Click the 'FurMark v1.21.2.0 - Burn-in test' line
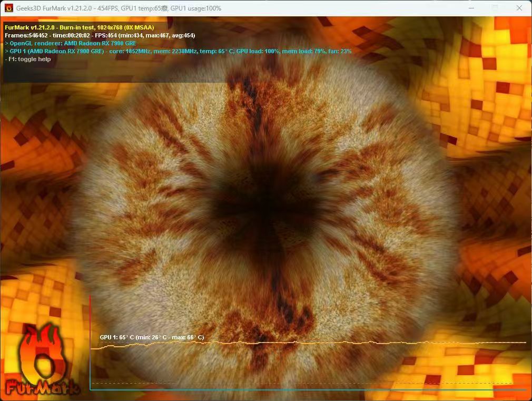The height and width of the screenshot is (401, 532). coord(80,27)
